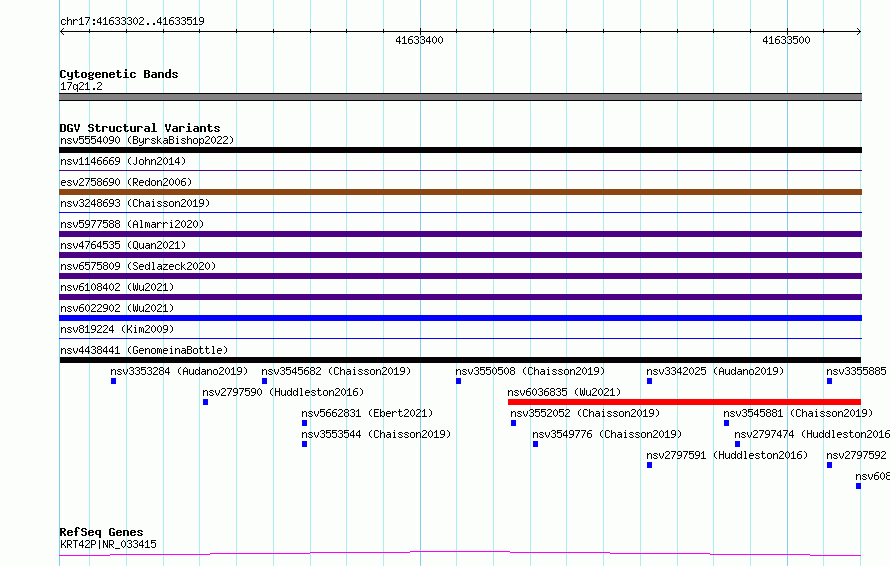Open nsv2797591 (Huddleston2016) label

pos(727,455)
